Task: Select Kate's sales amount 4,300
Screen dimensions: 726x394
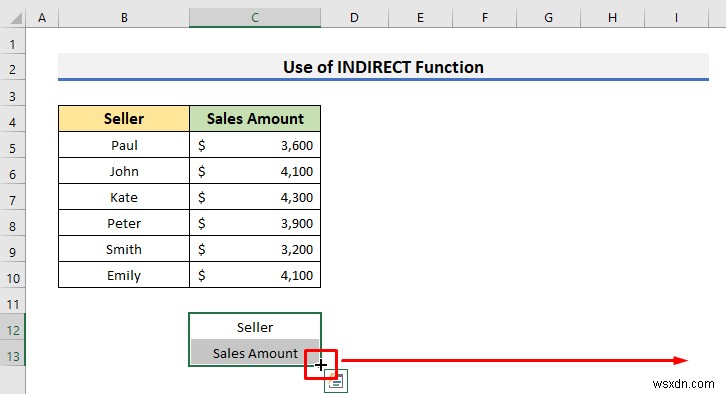Action: (255, 197)
